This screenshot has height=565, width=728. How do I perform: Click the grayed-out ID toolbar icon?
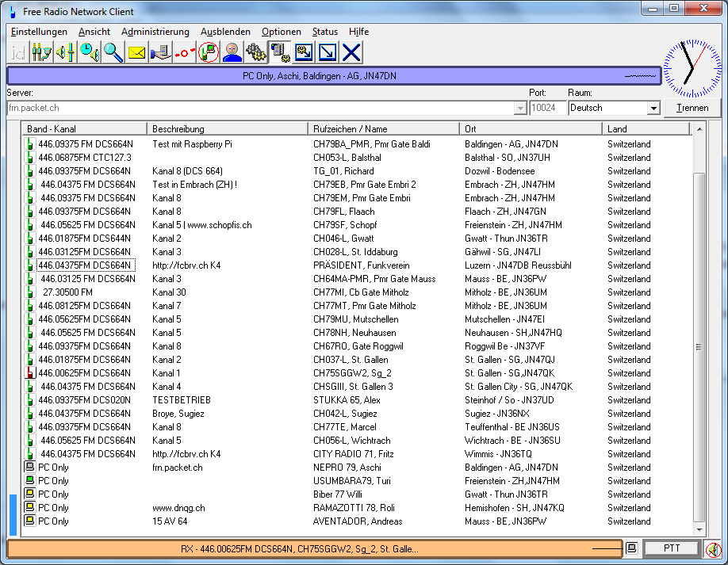[x=18, y=52]
